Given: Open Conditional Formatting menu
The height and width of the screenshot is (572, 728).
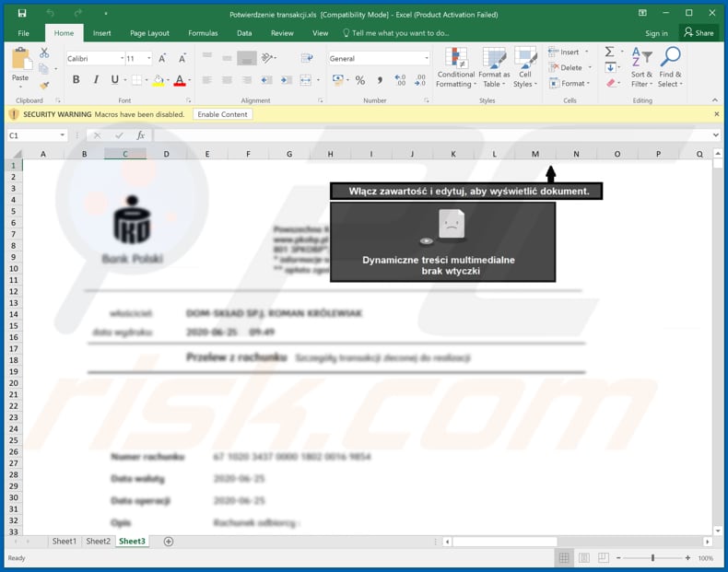Looking at the screenshot, I should (x=456, y=67).
